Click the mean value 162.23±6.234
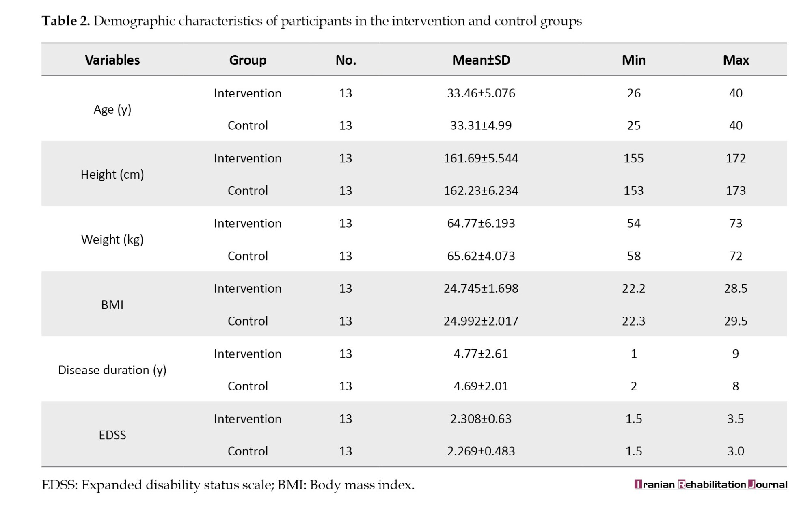812x511 pixels. 481,191
